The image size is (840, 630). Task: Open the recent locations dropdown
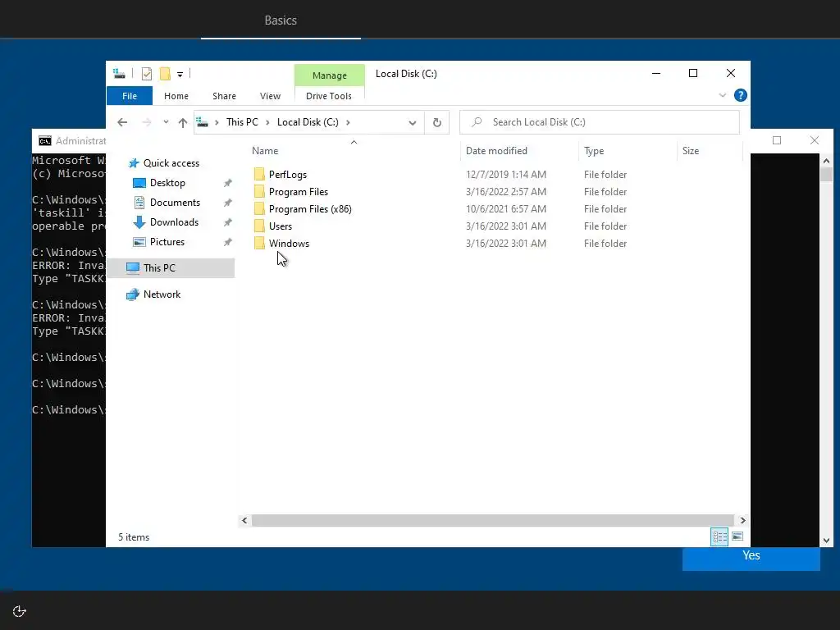(x=166, y=122)
